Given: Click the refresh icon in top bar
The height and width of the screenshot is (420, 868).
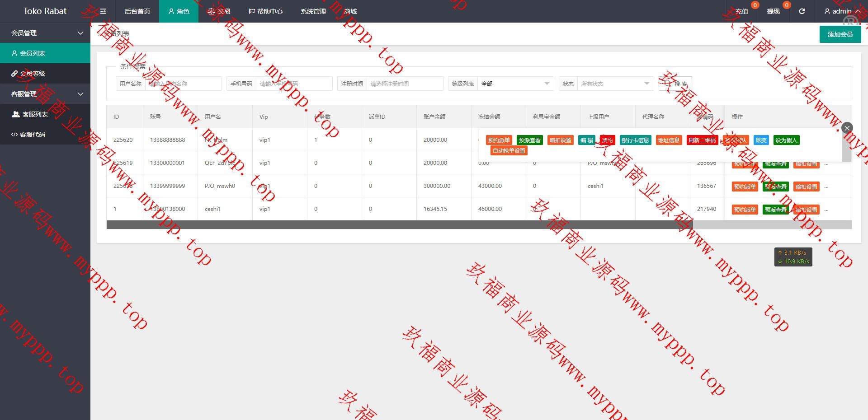Looking at the screenshot, I should tap(802, 11).
